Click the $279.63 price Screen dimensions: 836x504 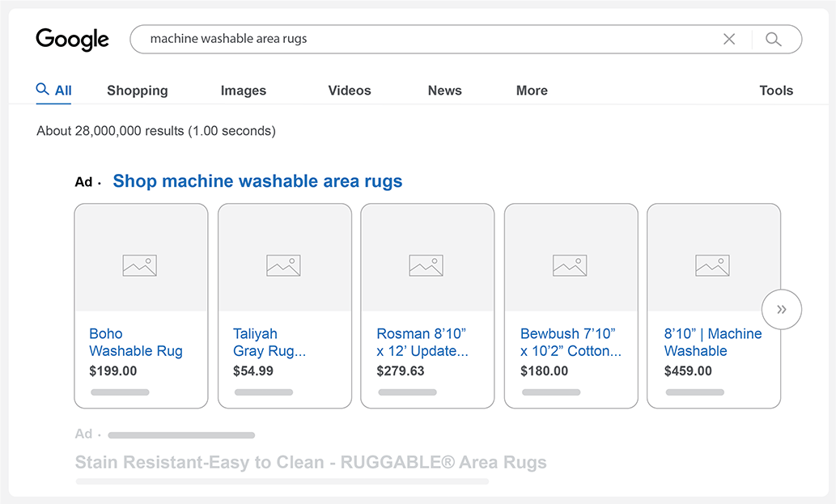pyautogui.click(x=401, y=371)
